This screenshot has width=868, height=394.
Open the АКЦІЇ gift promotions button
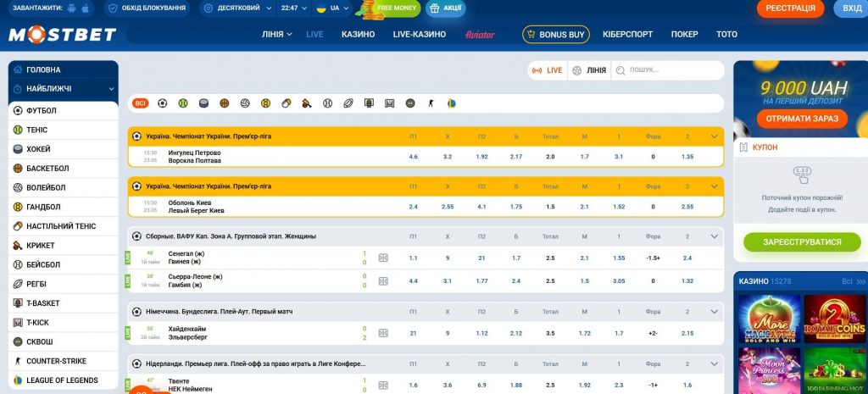click(446, 8)
